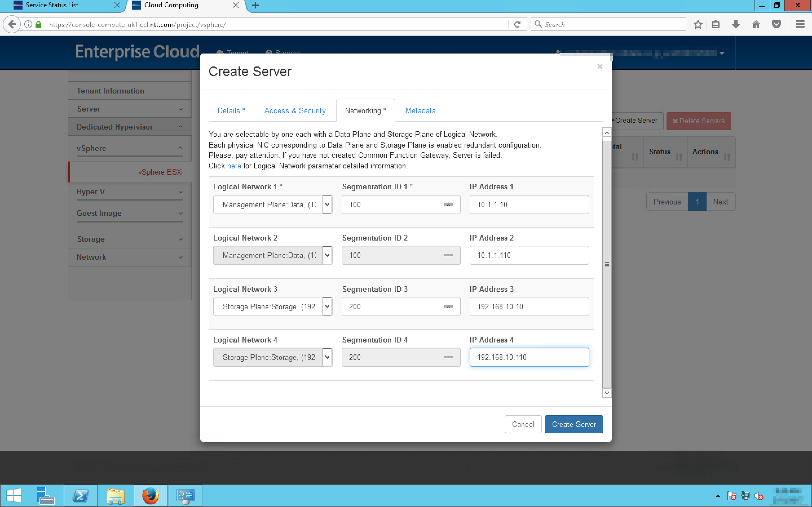The height and width of the screenshot is (507, 812).
Task: Click the dialog scrollbar down arrow
Action: pos(607,393)
